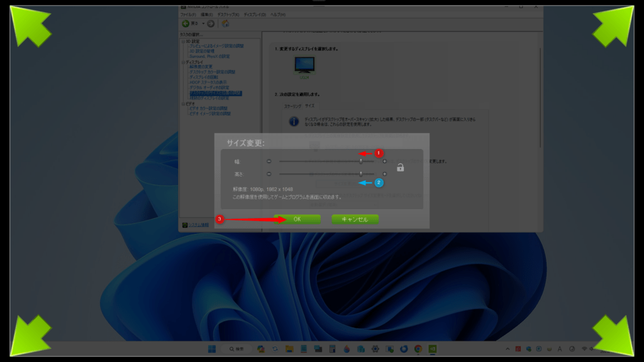The width and height of the screenshot is (644, 362).
Task: Collapse the ビデオ tree node
Action: (182, 104)
